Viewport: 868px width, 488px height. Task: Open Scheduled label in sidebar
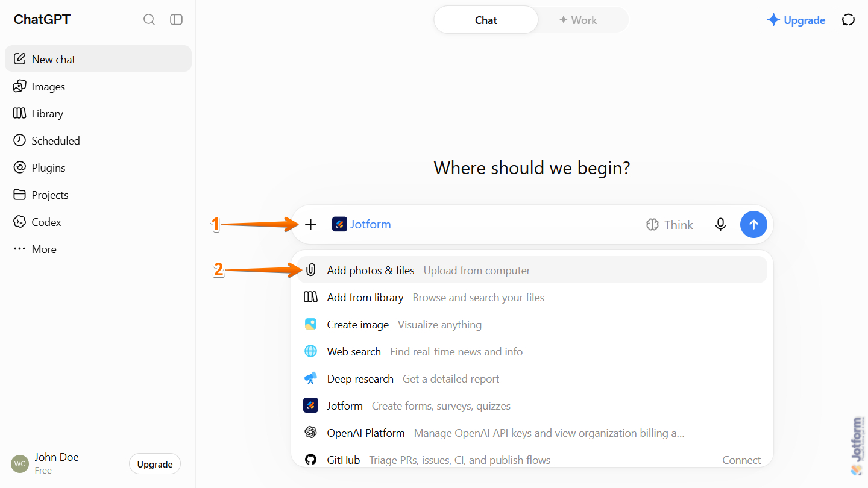coord(56,140)
